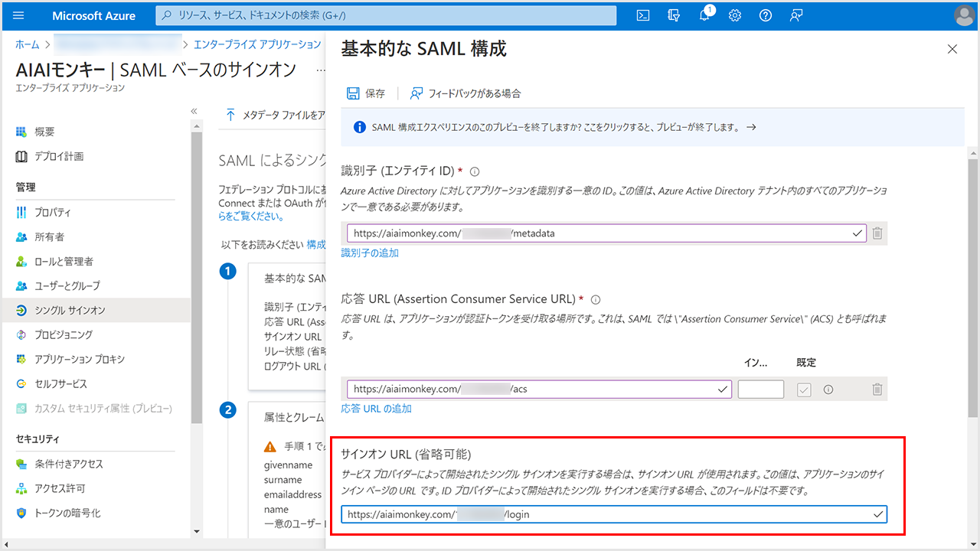Open the notifications bell
Screen dimensions: 980x551
(x=705, y=16)
